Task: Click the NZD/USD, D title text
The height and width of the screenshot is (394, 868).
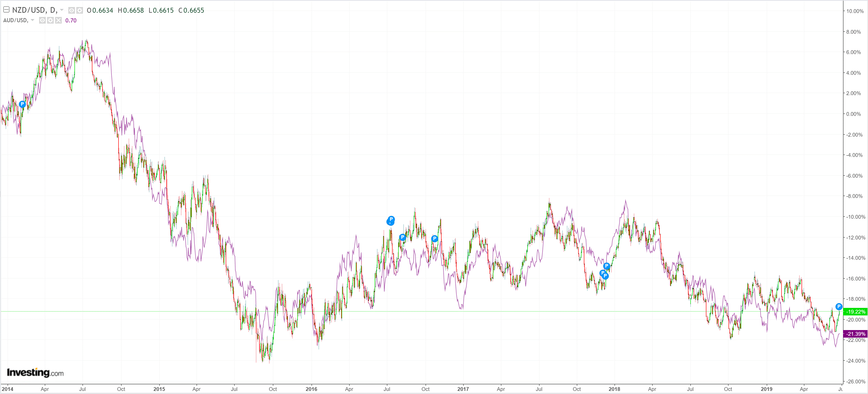Action: [35, 10]
